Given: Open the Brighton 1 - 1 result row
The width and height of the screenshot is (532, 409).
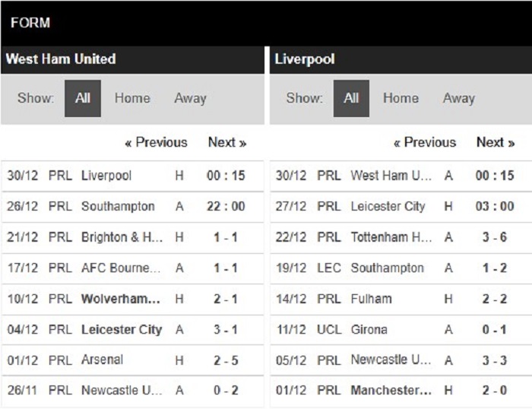Looking at the screenshot, I should point(132,237).
